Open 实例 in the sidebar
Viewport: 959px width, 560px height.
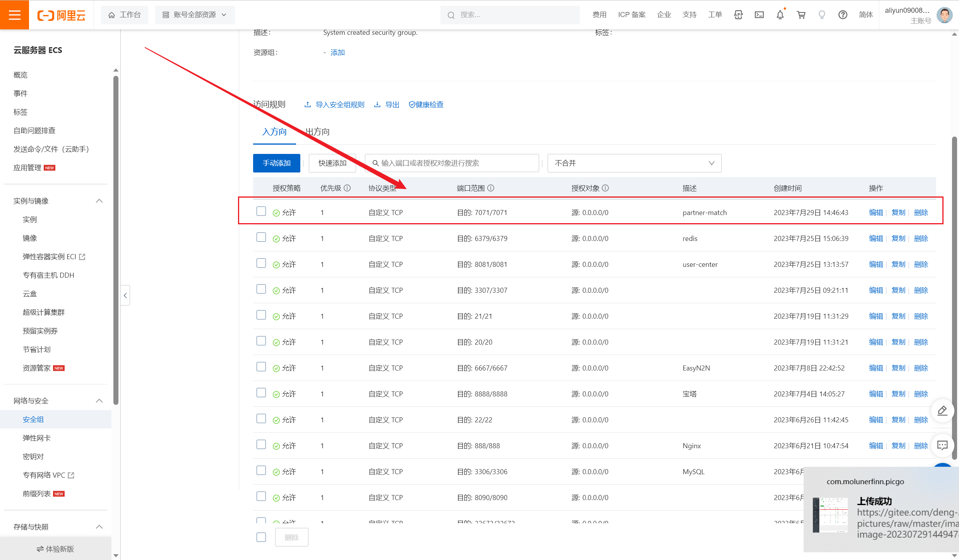29,219
